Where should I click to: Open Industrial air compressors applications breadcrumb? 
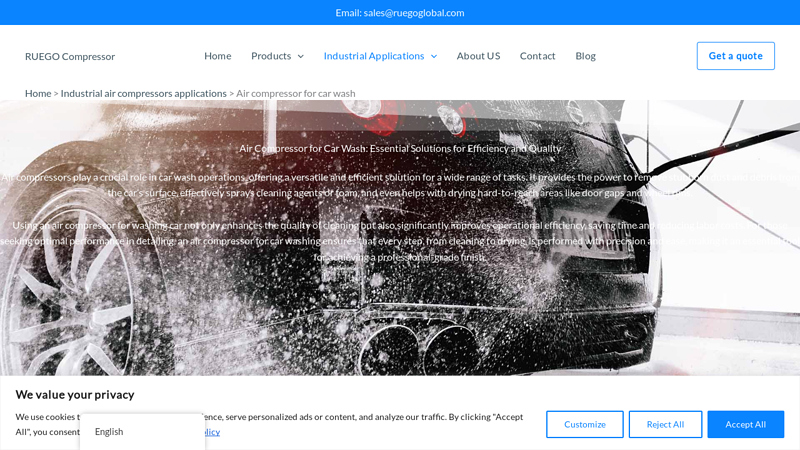click(143, 93)
